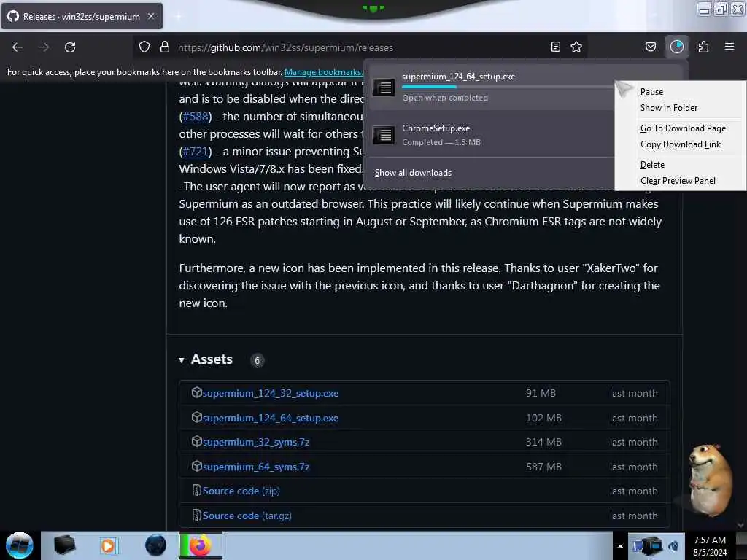The width and height of the screenshot is (747, 560).
Task: Choose Show in Folder from context menu
Action: 669,108
